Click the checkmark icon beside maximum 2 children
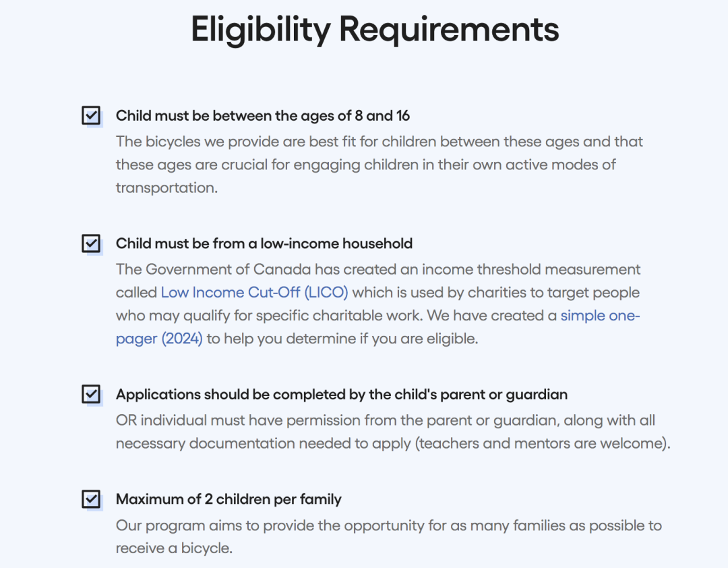This screenshot has height=568, width=728. coord(92,499)
